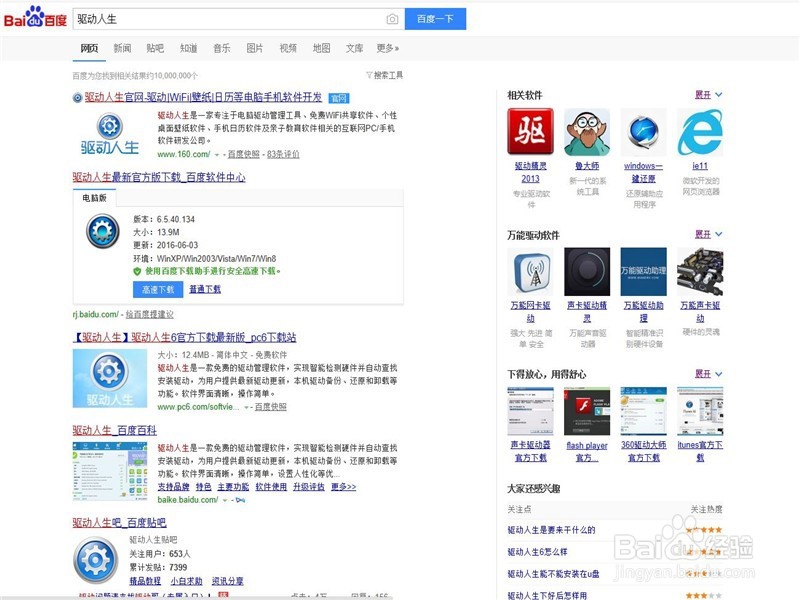Image resolution: width=800 pixels, height=600 pixels.
Task: Switch to 知道 tab
Action: [x=188, y=48]
